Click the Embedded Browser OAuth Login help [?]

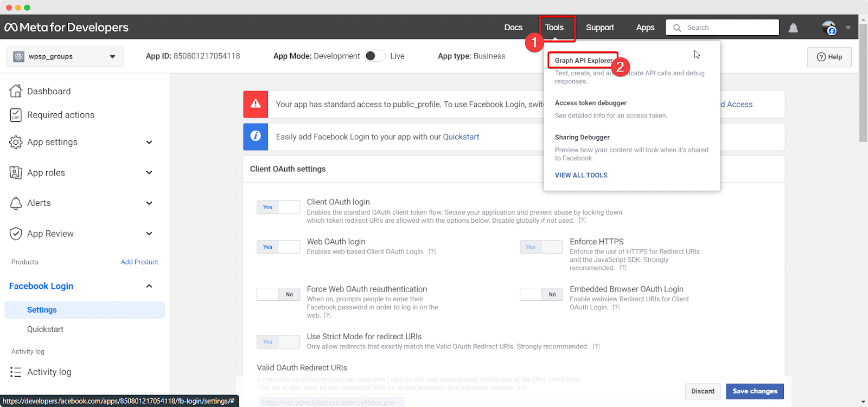(616, 307)
